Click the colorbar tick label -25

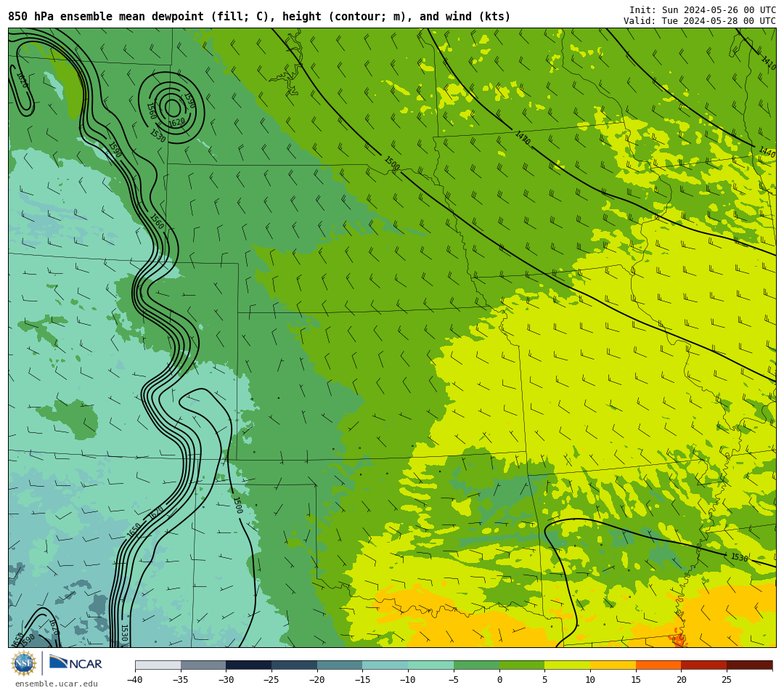(271, 679)
